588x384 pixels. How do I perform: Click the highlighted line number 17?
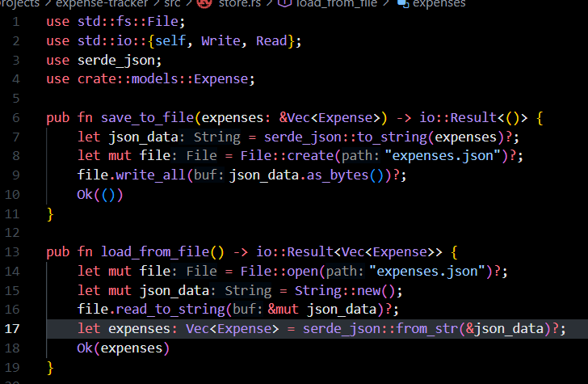tap(12, 329)
